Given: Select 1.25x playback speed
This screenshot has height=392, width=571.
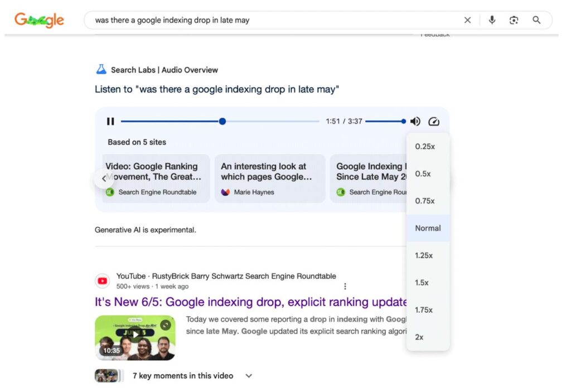Looking at the screenshot, I should point(428,255).
